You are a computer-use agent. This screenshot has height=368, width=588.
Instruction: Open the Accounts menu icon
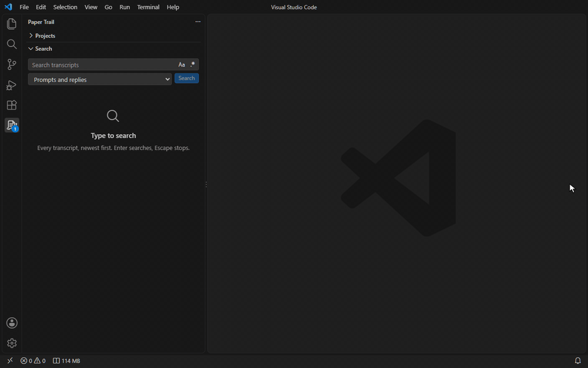(12, 323)
